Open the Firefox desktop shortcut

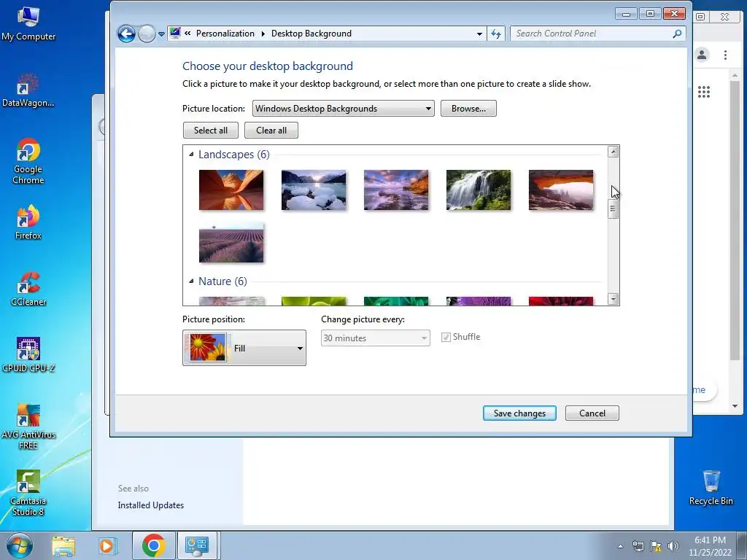click(x=28, y=222)
